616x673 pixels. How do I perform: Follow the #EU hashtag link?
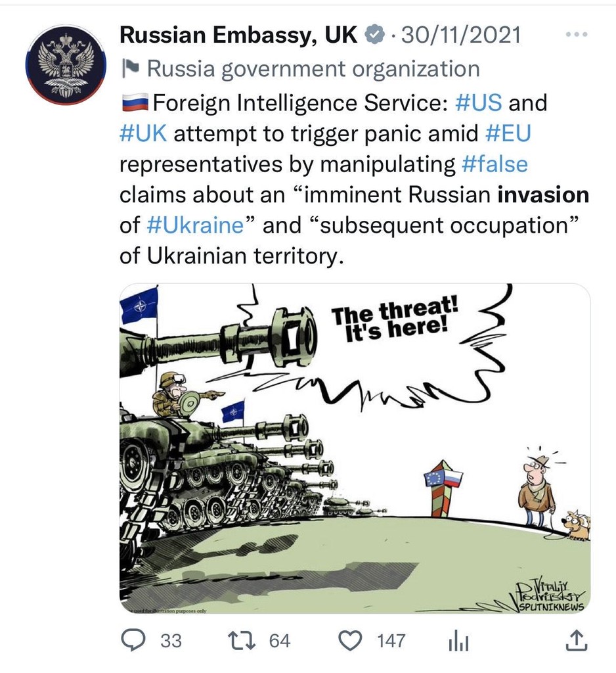click(508, 133)
